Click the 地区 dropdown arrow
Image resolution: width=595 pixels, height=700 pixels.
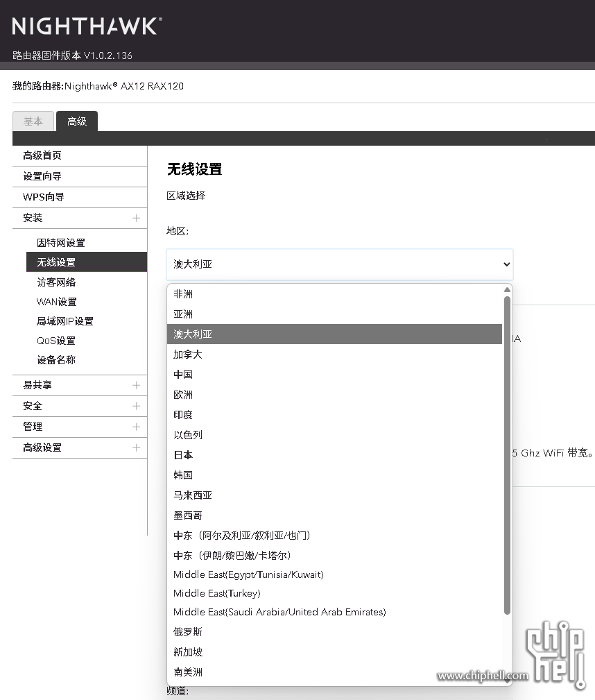point(507,264)
